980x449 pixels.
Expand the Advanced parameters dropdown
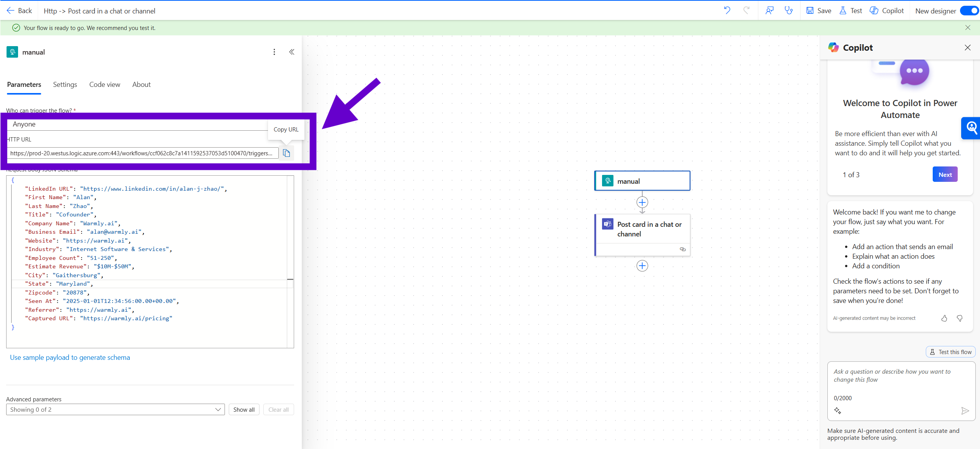pyautogui.click(x=115, y=409)
